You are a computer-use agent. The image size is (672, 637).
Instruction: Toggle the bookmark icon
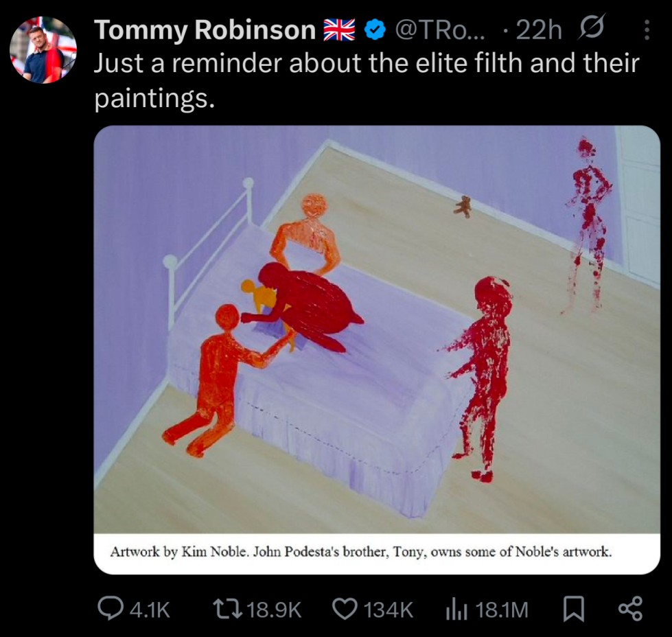pyautogui.click(x=573, y=610)
